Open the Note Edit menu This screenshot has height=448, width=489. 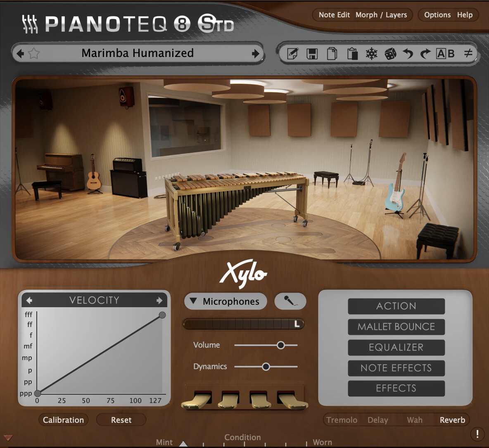pyautogui.click(x=333, y=15)
